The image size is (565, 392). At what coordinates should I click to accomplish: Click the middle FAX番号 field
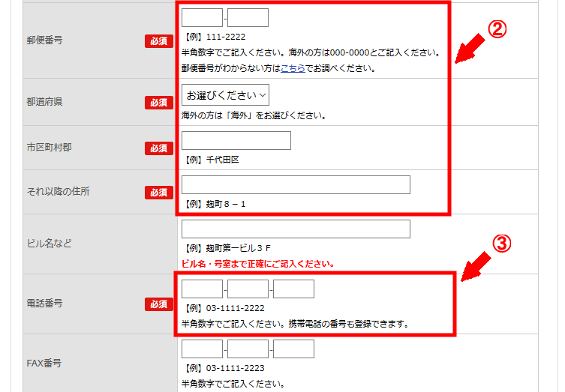pos(248,349)
